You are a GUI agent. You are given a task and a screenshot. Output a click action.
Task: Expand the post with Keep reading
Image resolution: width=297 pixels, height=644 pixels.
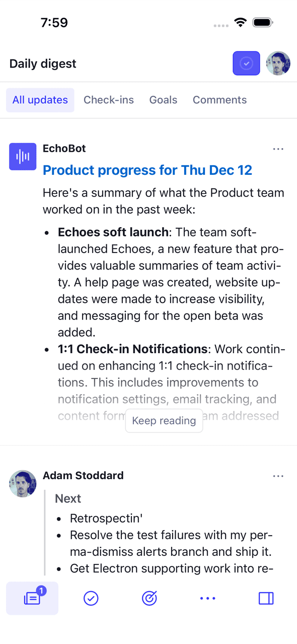164,420
